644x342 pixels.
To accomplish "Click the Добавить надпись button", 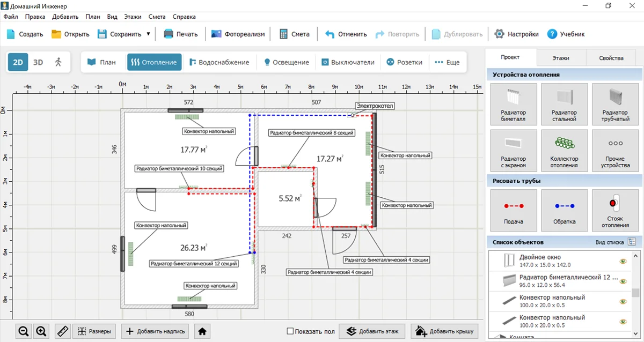I will point(156,331).
